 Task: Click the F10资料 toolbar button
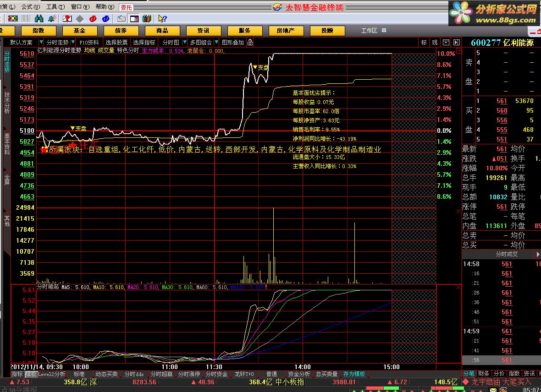pyautogui.click(x=89, y=43)
